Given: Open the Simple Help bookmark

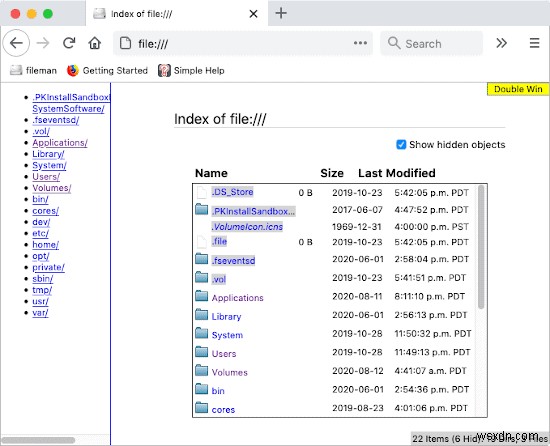Looking at the screenshot, I should [191, 70].
